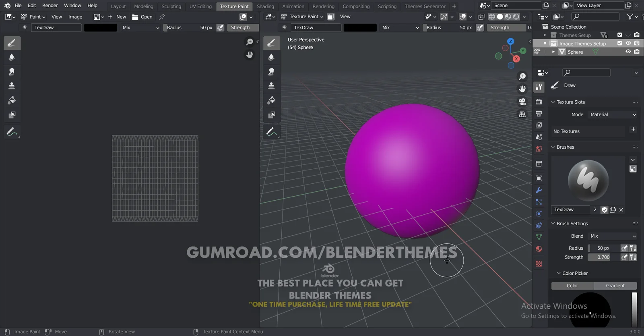Viewport: 644px width, 336px height.
Task: Switch to the Themes Generator workspace tab
Action: tap(425, 6)
